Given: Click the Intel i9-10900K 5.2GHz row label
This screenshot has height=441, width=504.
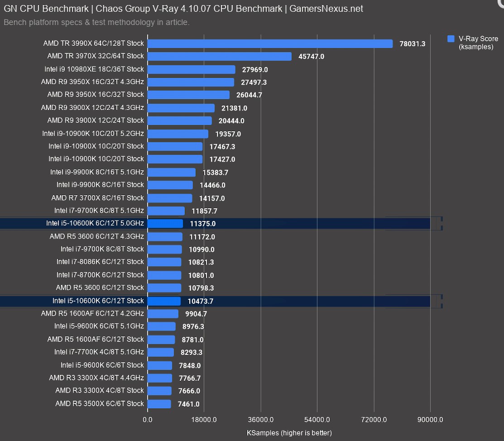Looking at the screenshot, I should [x=93, y=134].
